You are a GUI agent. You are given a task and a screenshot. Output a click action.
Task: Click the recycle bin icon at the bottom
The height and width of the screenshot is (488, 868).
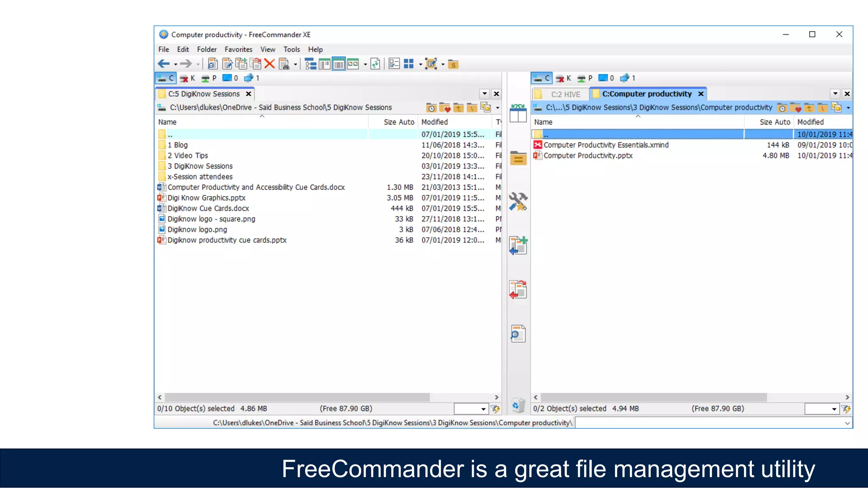click(x=517, y=405)
